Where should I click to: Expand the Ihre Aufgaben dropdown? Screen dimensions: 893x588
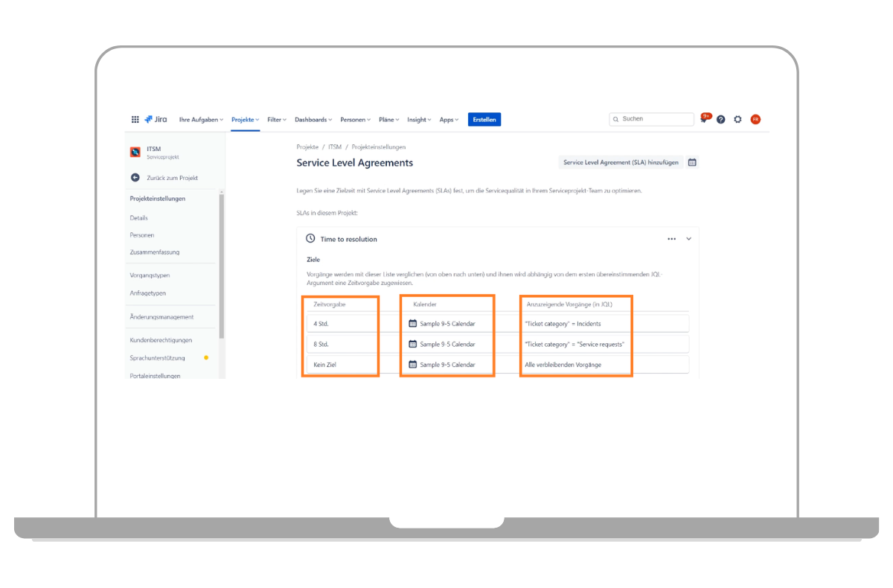pyautogui.click(x=201, y=119)
